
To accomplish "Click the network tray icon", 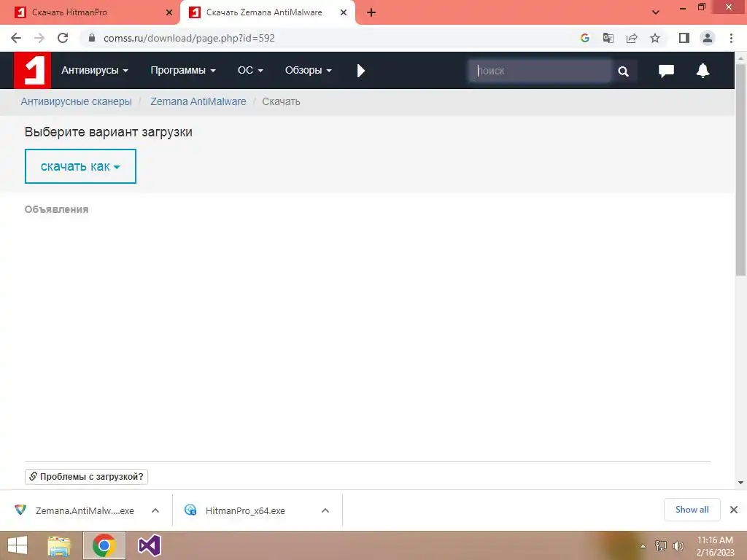I will tap(661, 545).
